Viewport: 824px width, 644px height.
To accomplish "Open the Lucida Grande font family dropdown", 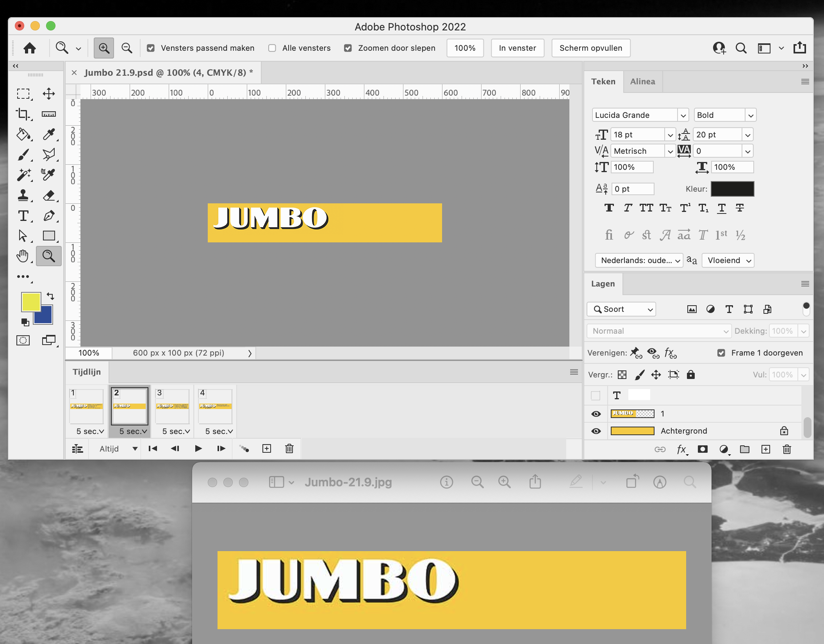I will (683, 115).
